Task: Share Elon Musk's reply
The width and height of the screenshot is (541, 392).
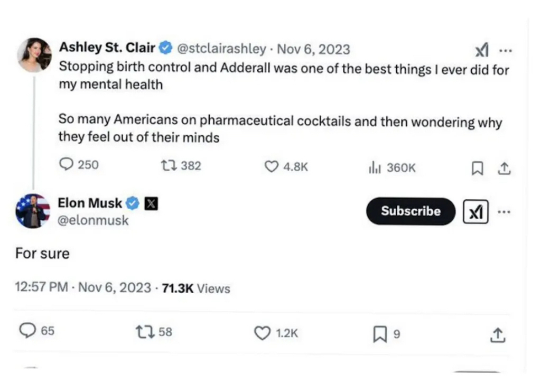Action: [497, 334]
